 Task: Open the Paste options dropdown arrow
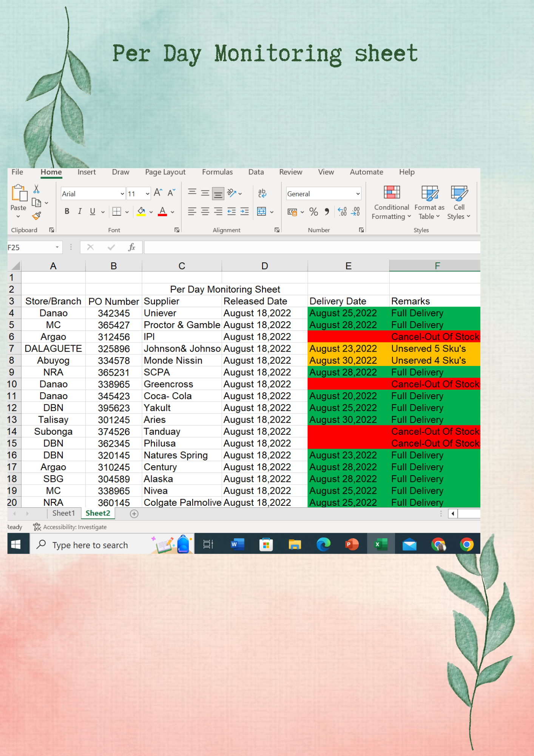[x=18, y=217]
